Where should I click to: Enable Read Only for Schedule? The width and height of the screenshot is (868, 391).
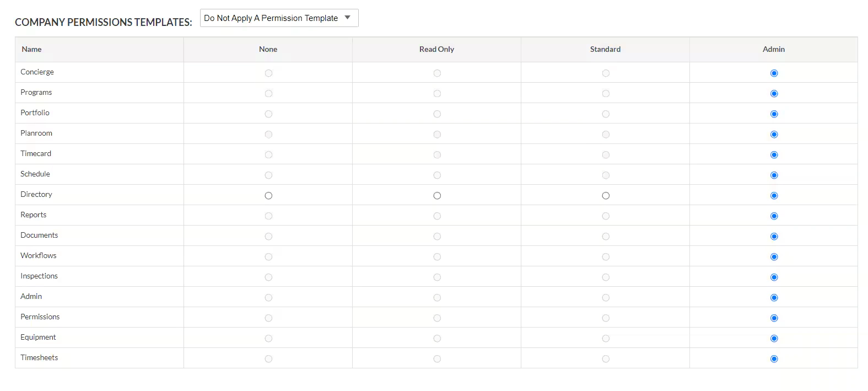(437, 175)
